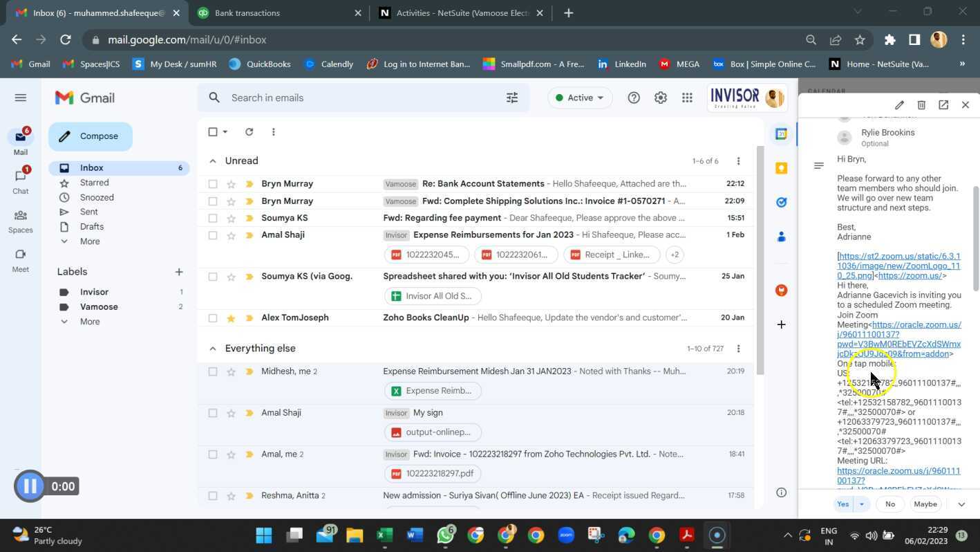Select checkbox for Zoho Books CleanUp email
Image resolution: width=980 pixels, height=552 pixels.
tap(213, 318)
